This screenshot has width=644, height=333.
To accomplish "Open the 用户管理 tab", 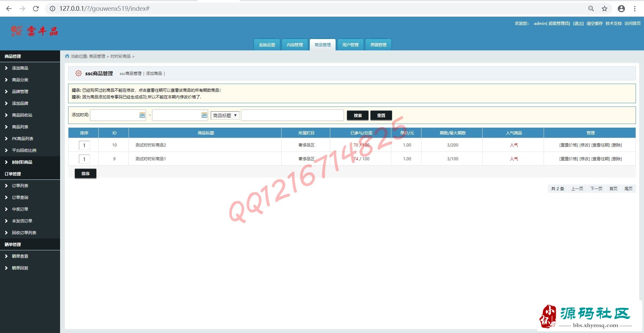I will [351, 45].
